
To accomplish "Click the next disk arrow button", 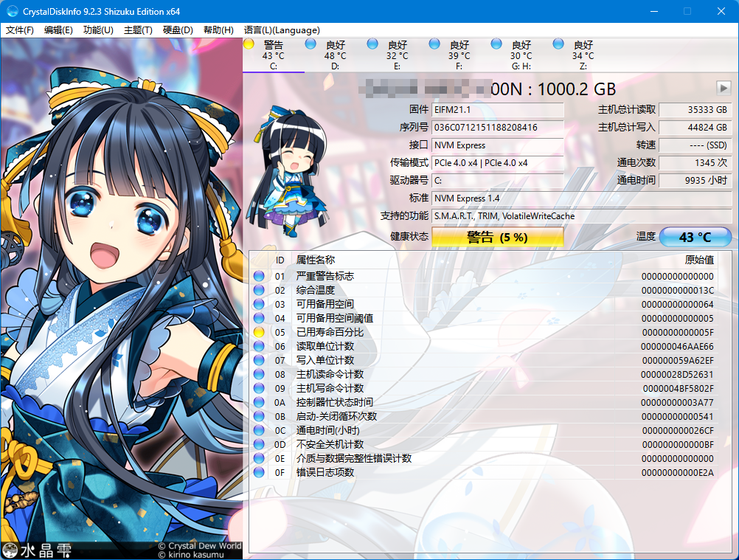I will 724,88.
